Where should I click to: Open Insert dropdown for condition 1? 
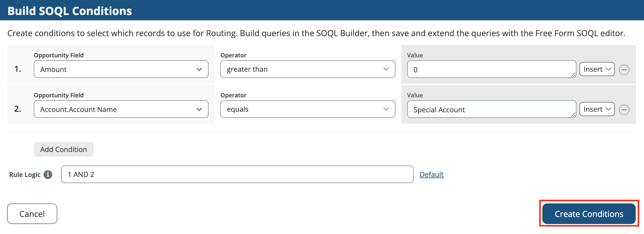(x=597, y=69)
